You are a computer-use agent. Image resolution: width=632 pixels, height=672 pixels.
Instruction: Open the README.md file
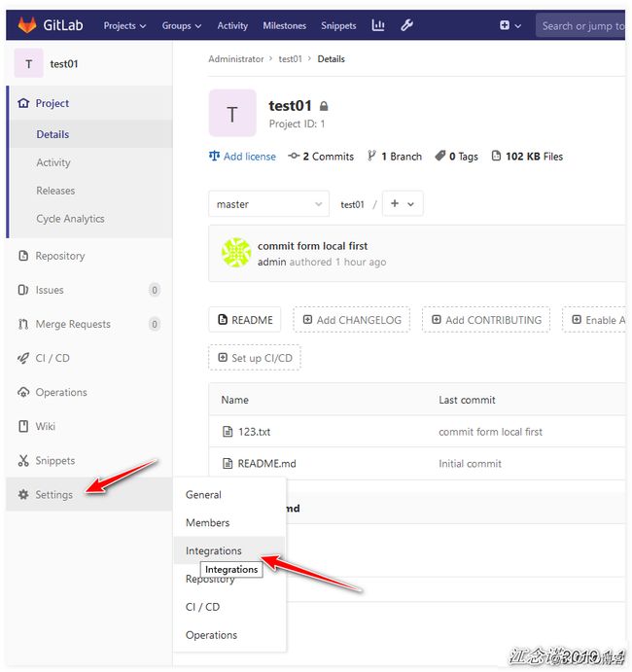[267, 463]
